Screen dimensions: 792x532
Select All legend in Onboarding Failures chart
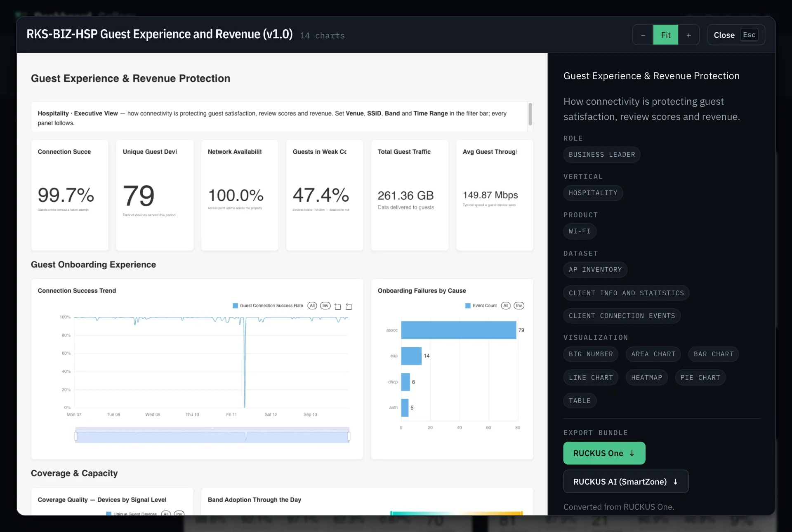[506, 306]
